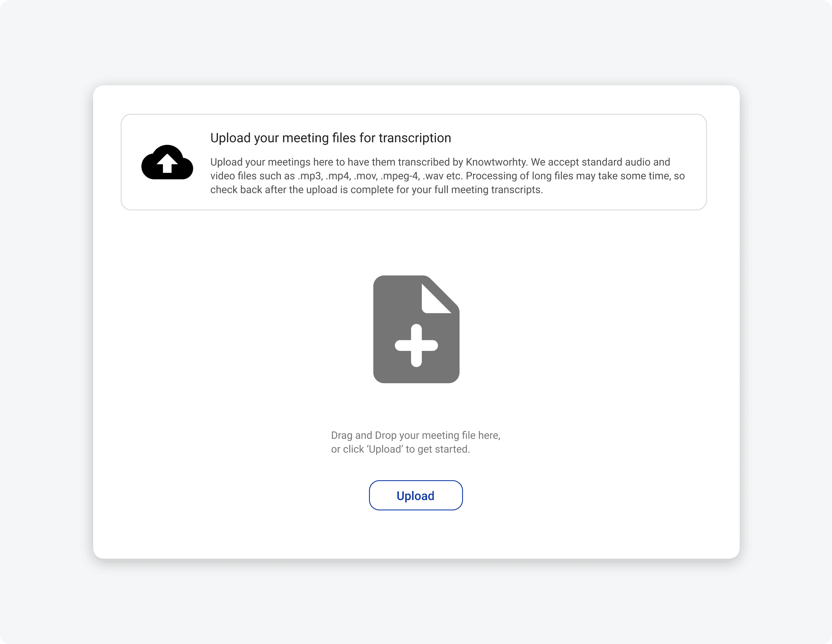The height and width of the screenshot is (644, 832).
Task: Click the description paragraph mentioning Knowtworhty
Action: tap(447, 176)
